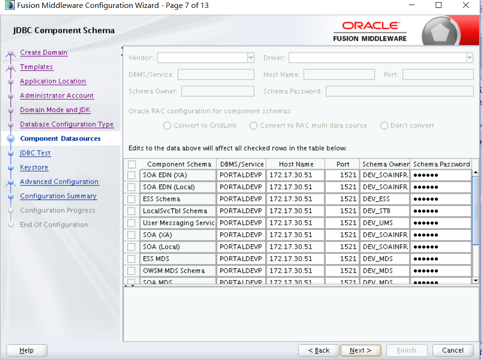Click the DBMS/Service column header
The width and height of the screenshot is (482, 360).
coord(242,164)
